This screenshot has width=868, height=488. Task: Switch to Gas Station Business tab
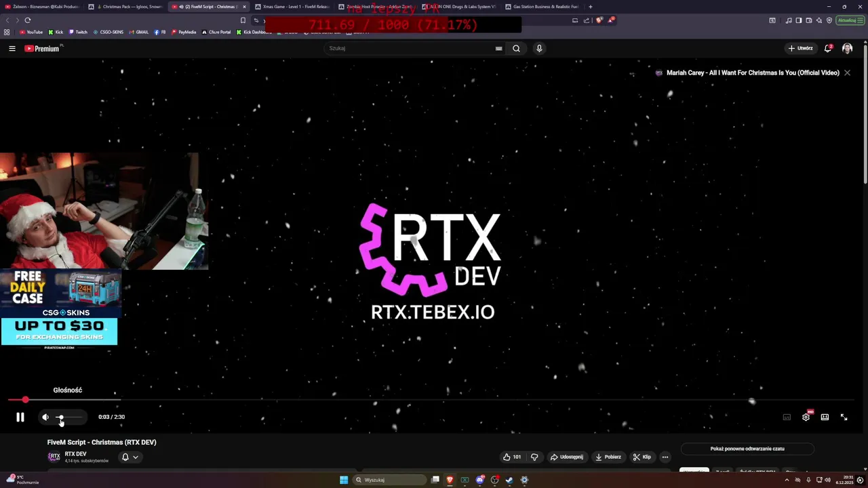coord(542,7)
